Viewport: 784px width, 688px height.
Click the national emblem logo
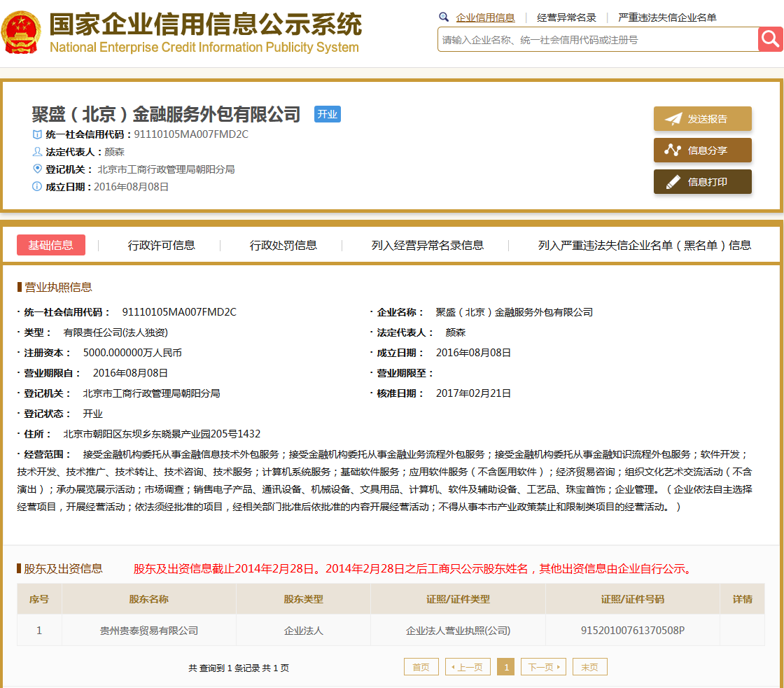21,33
